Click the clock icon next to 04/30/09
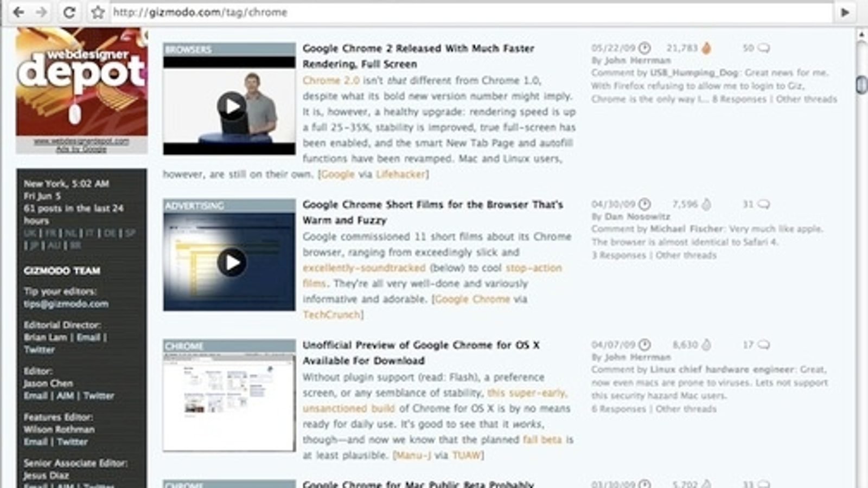The image size is (868, 488). [644, 204]
